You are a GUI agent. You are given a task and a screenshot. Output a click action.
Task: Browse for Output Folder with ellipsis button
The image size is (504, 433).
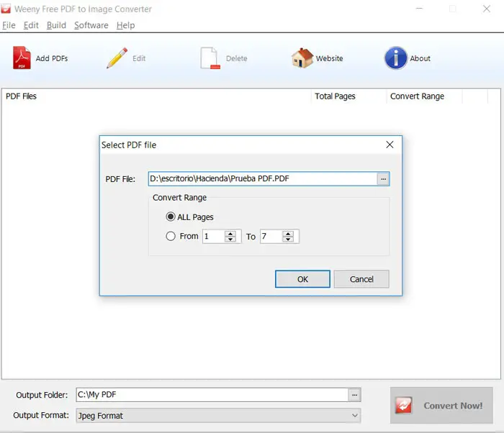pyautogui.click(x=354, y=395)
